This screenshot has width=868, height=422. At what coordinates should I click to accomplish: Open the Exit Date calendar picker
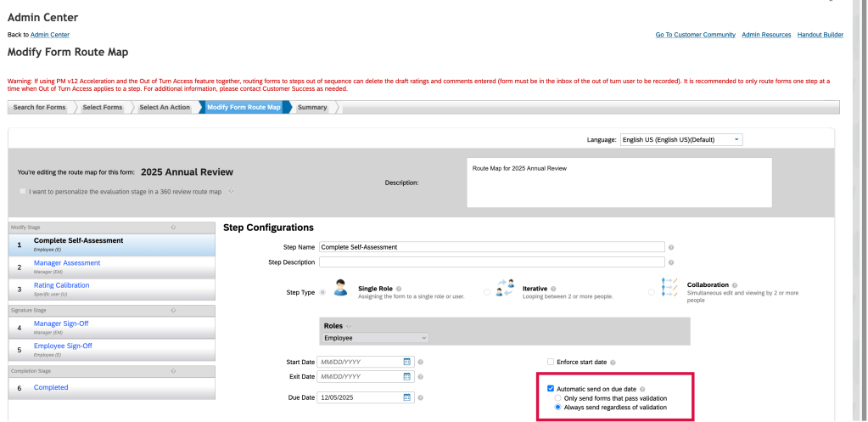pyautogui.click(x=407, y=376)
